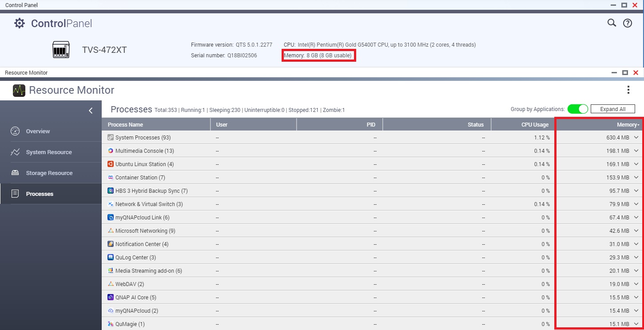Click the TVS-472XT NAS device icon
The height and width of the screenshot is (330, 644).
[61, 50]
